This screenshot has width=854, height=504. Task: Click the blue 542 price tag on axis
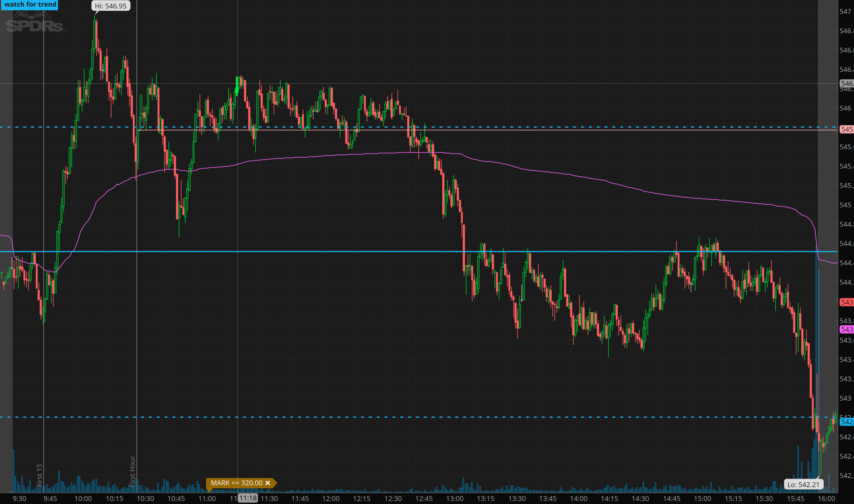coord(846,422)
